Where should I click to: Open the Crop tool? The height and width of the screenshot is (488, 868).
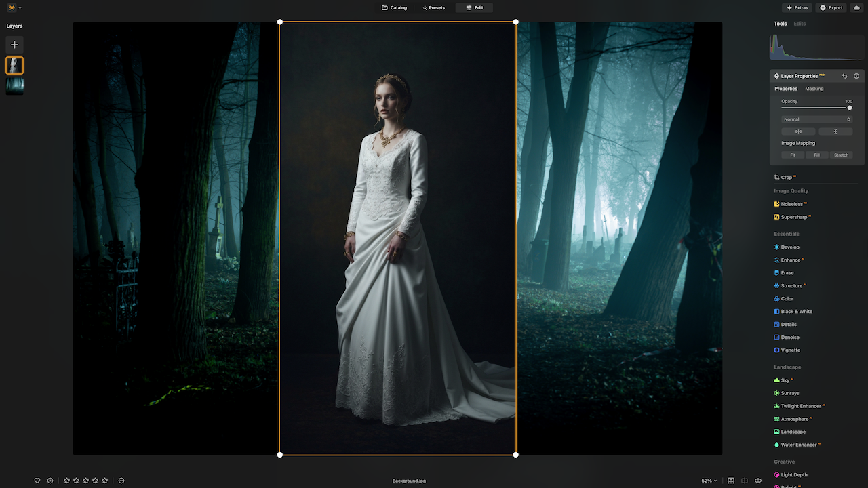pos(786,178)
